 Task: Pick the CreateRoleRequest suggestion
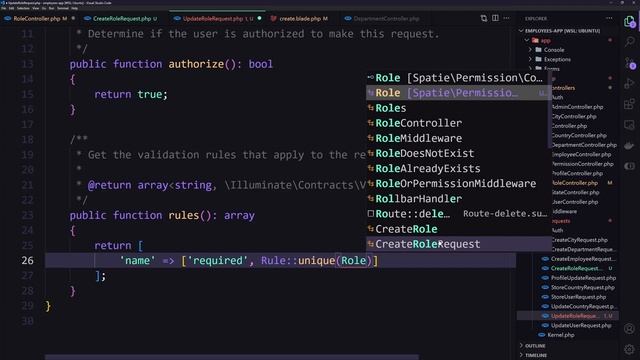pos(458,244)
